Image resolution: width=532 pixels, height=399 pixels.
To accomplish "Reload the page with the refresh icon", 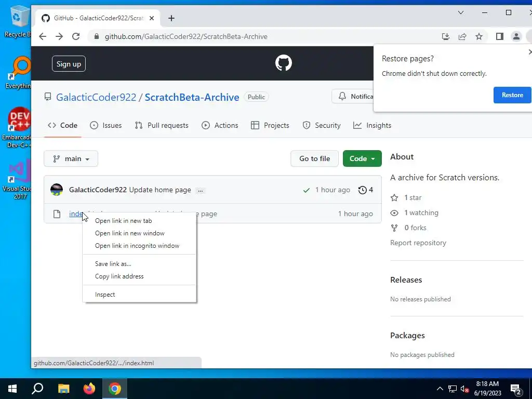I will pos(76,37).
